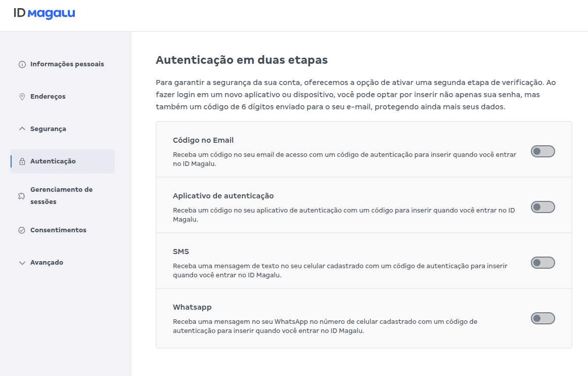The height and width of the screenshot is (376, 588).
Task: Enable the Código no Email toggle
Action: pos(542,151)
